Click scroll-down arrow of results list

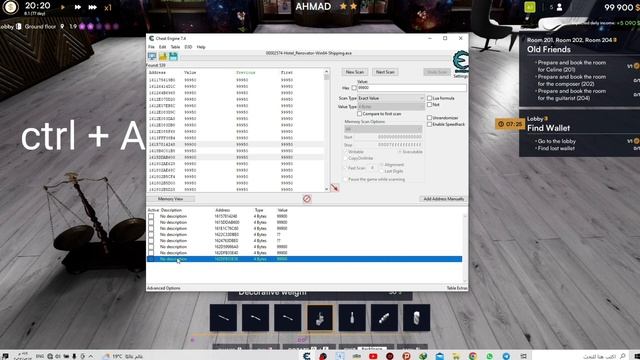(x=327, y=189)
